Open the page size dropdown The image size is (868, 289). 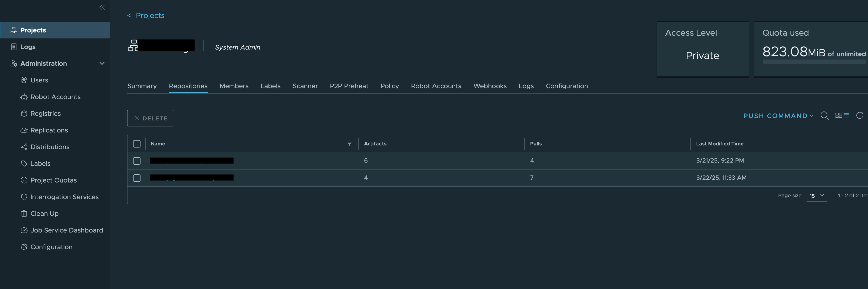[817, 195]
